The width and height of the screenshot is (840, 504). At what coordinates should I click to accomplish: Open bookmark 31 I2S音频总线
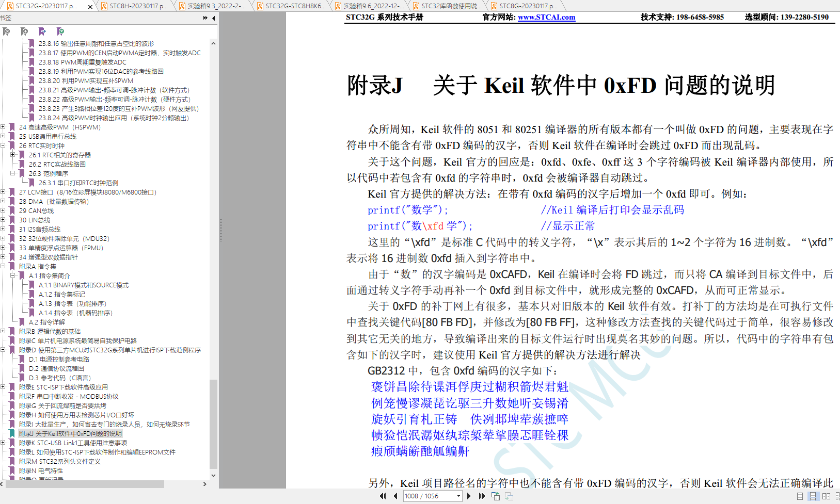(40, 230)
